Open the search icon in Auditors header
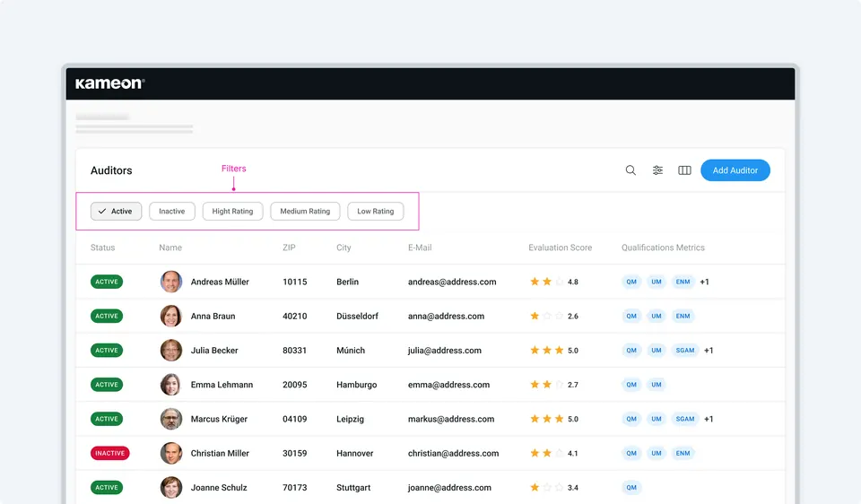 point(631,170)
